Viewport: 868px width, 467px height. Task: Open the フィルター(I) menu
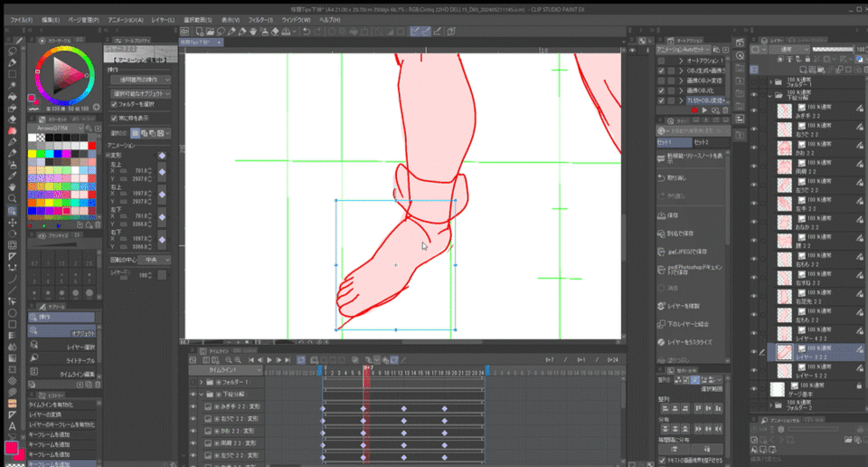pyautogui.click(x=260, y=19)
